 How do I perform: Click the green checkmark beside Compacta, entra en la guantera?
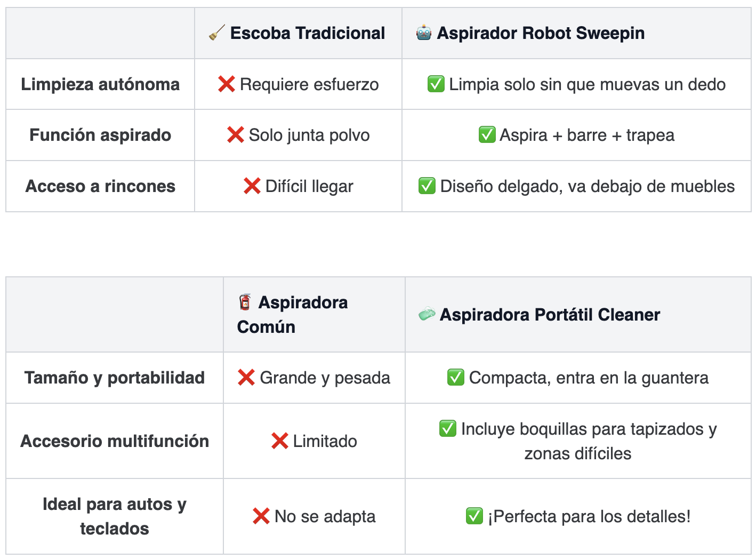pyautogui.click(x=456, y=377)
